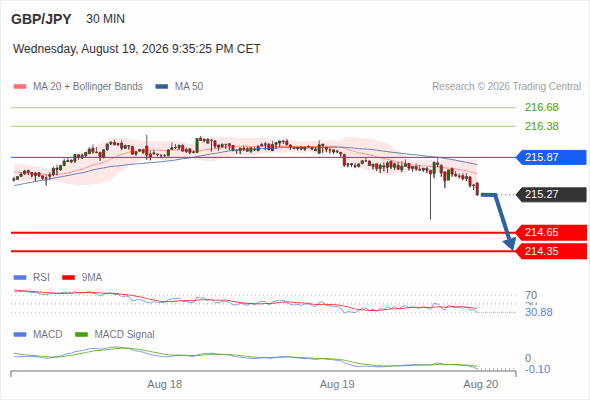Click the long lower wick candle on Aug 19
590x400 pixels.
[x=430, y=194]
